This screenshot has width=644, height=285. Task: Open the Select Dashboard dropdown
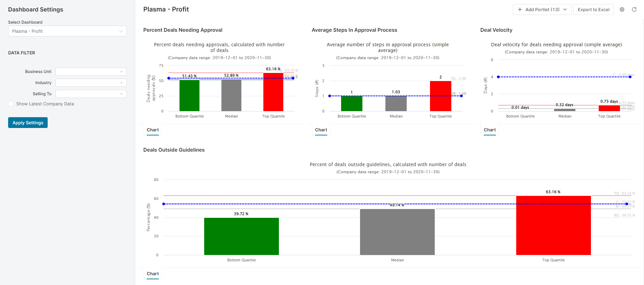point(67,31)
